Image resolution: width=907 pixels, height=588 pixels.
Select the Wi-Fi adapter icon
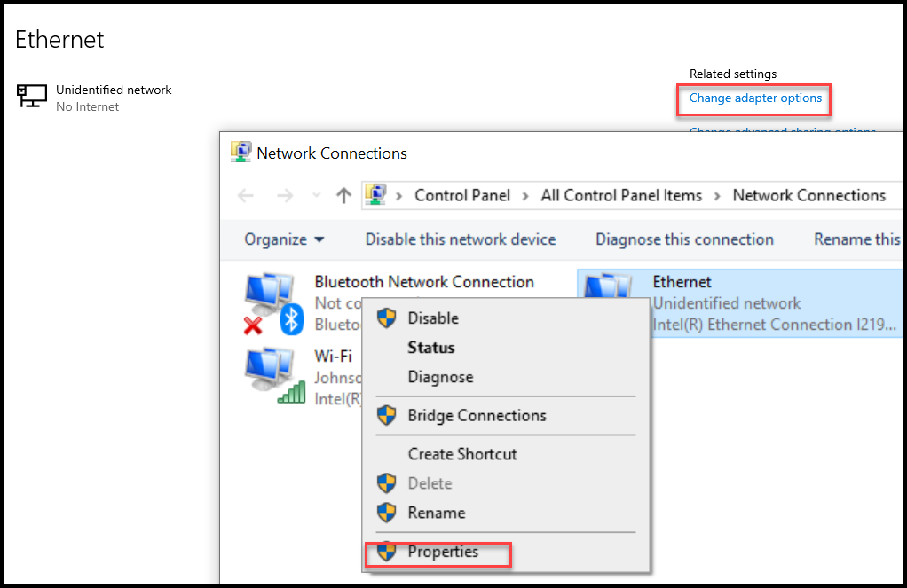click(x=271, y=372)
